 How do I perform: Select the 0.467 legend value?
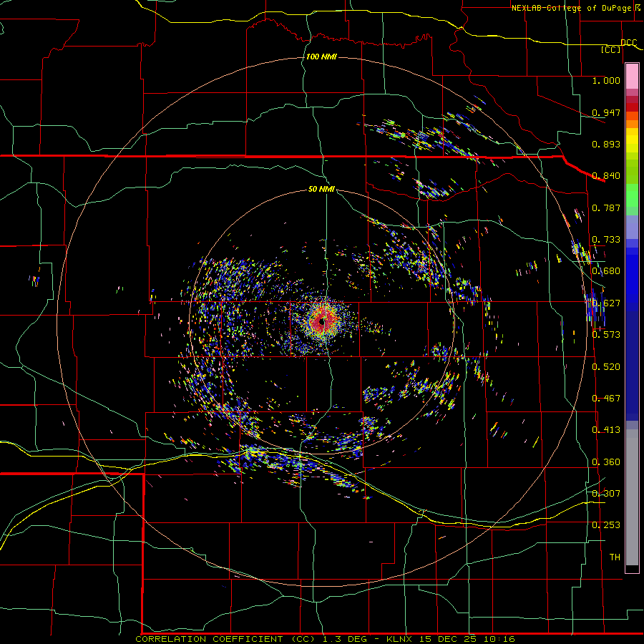coord(606,399)
